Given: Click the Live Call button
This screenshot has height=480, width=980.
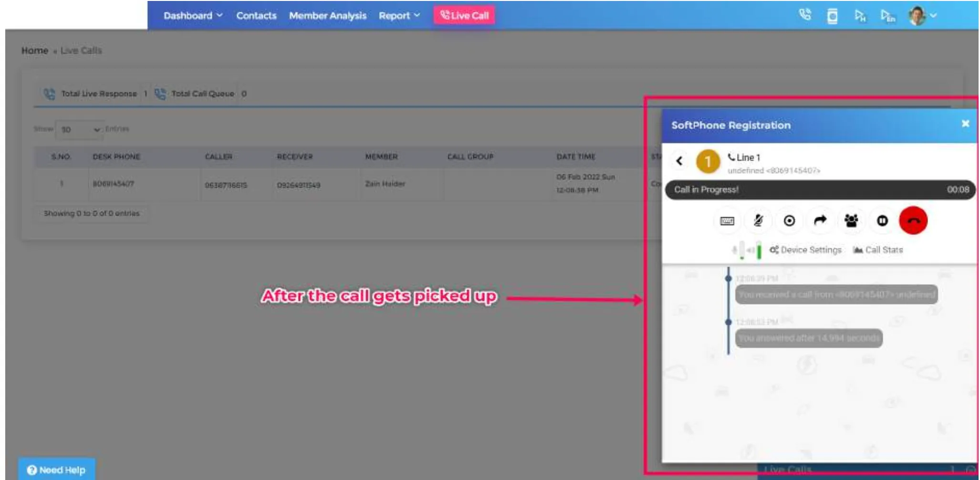Looking at the screenshot, I should point(464,15).
